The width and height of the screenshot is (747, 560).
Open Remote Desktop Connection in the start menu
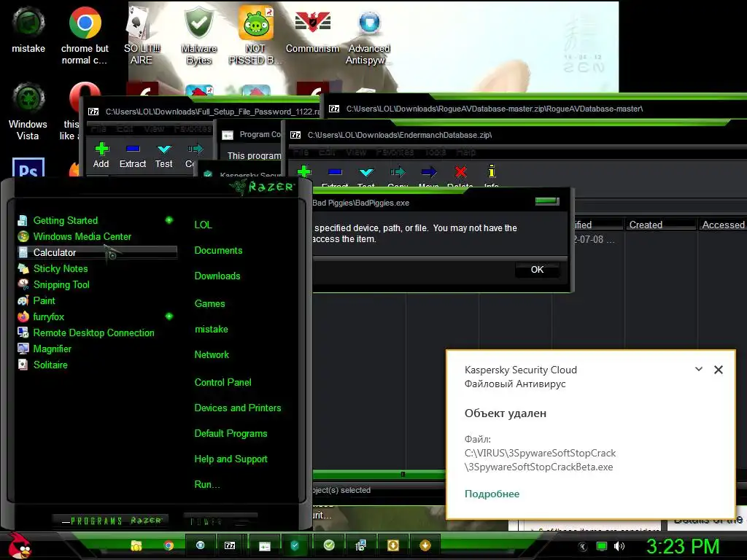click(x=97, y=332)
